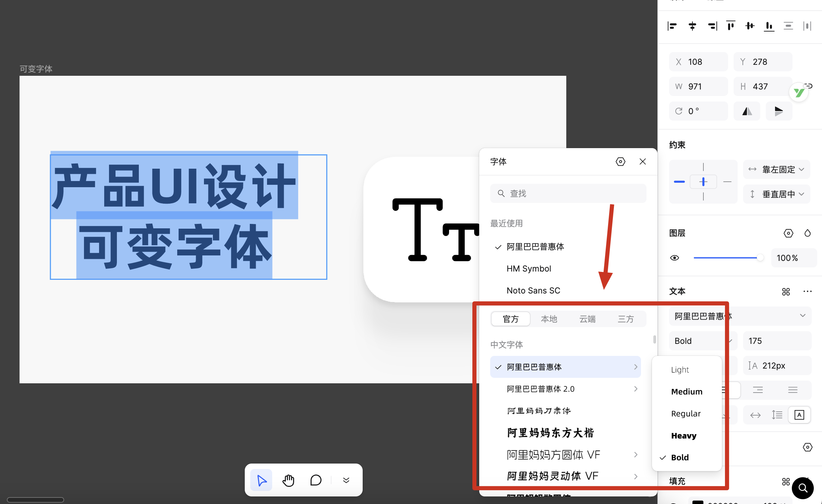The image size is (822, 504).
Task: Open text styles four-dot icon
Action: pyautogui.click(x=786, y=291)
